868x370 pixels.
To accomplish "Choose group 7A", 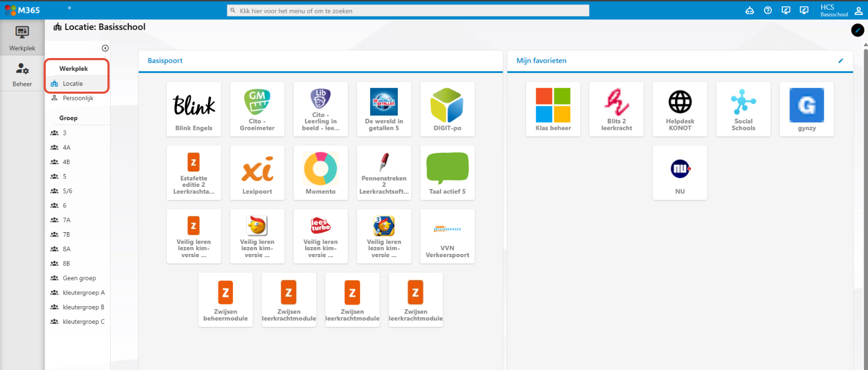I will (78, 220).
